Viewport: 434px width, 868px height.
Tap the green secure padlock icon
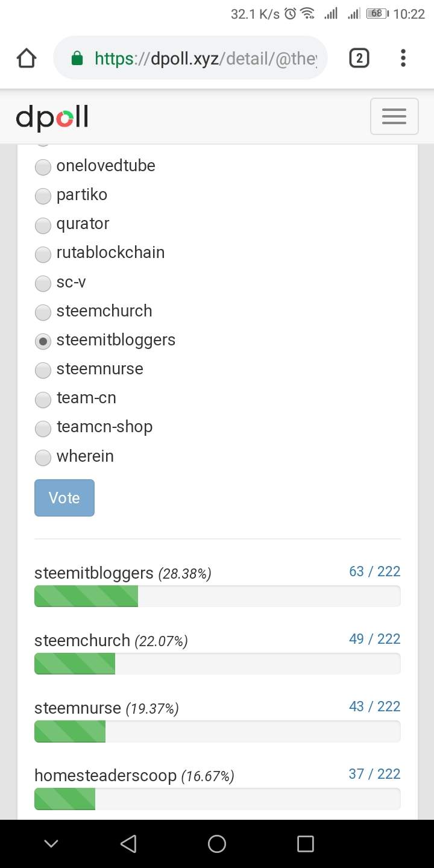77,58
